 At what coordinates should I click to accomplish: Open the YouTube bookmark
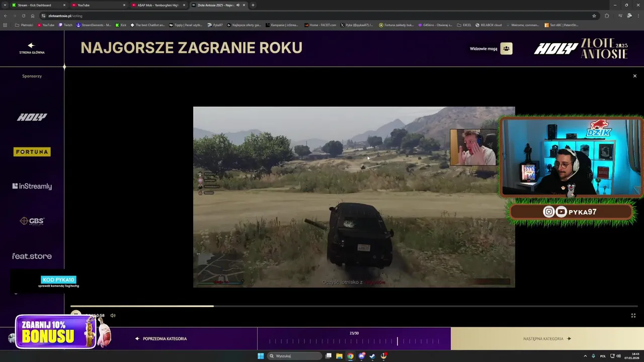pyautogui.click(x=45, y=25)
